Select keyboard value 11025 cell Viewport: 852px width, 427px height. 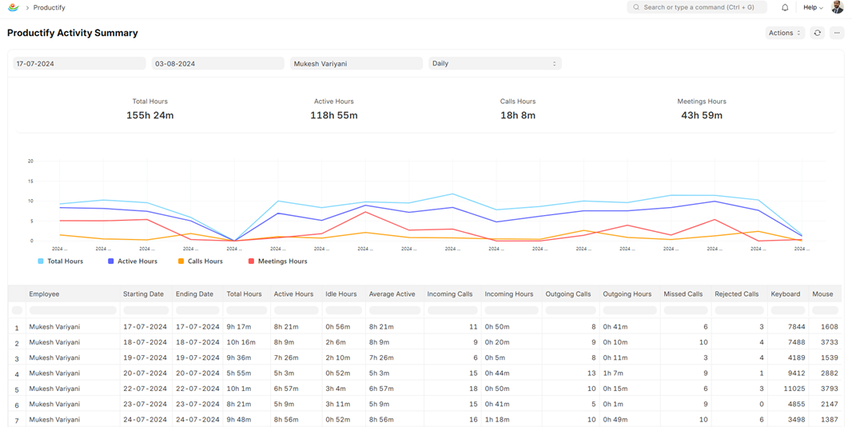coord(788,388)
